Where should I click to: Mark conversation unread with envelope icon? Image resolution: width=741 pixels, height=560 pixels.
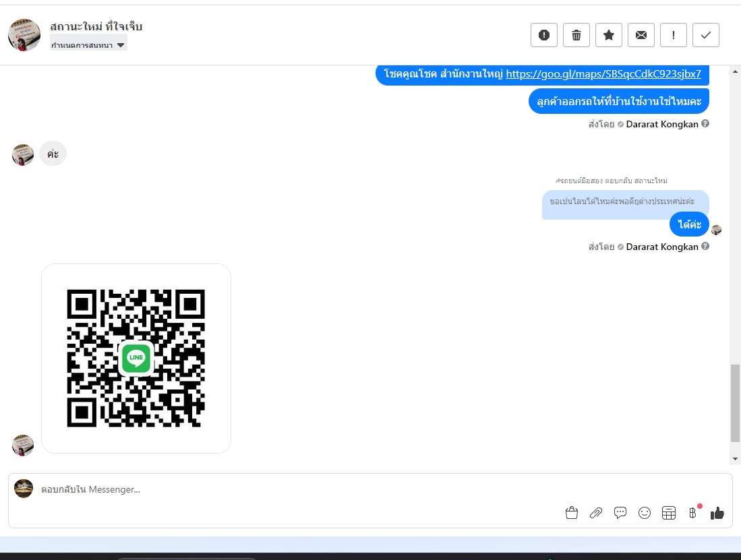click(641, 35)
